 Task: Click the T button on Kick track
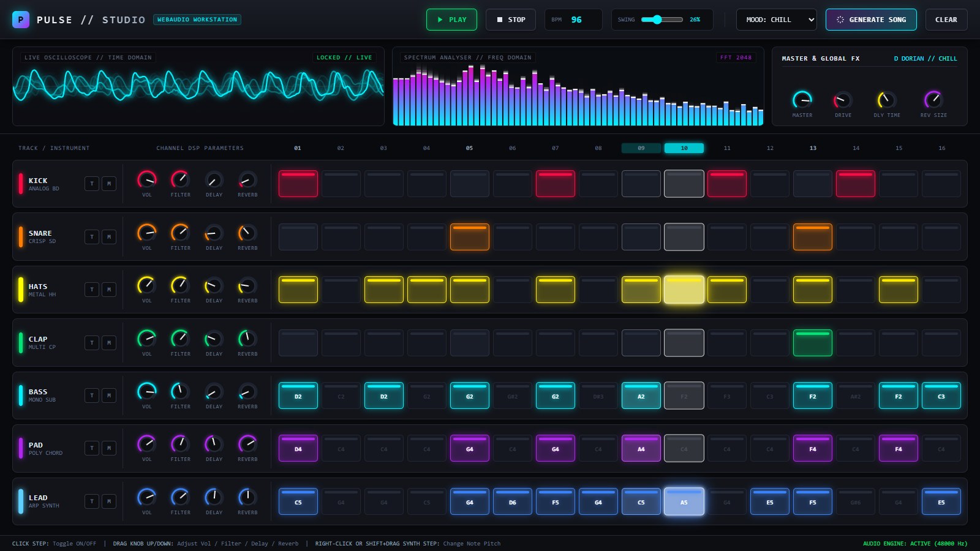tap(92, 184)
